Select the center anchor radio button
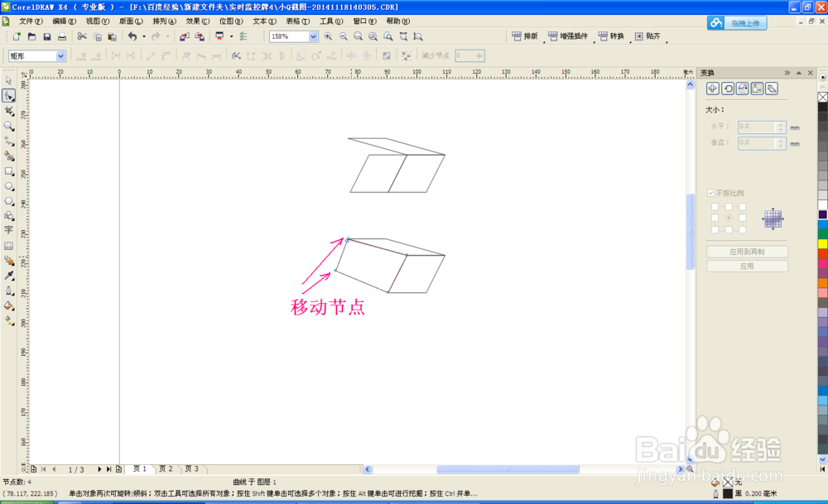Screen dimensions: 828x504 pyautogui.click(x=730, y=217)
